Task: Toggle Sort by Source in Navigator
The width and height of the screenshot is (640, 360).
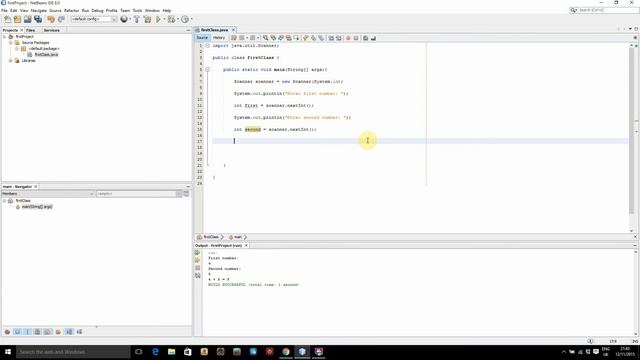Action: click(79, 332)
